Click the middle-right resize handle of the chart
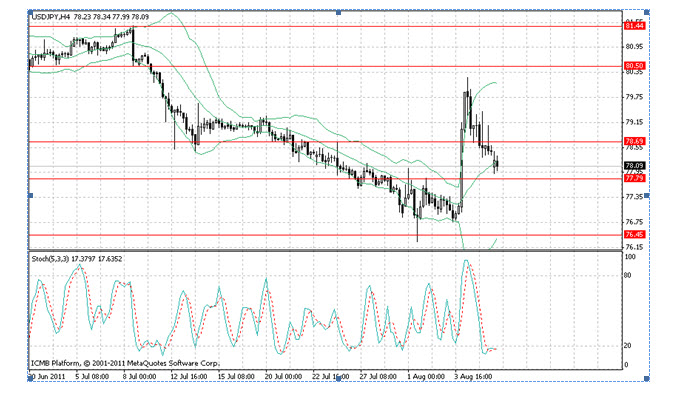675x403 pixels. 648,195
